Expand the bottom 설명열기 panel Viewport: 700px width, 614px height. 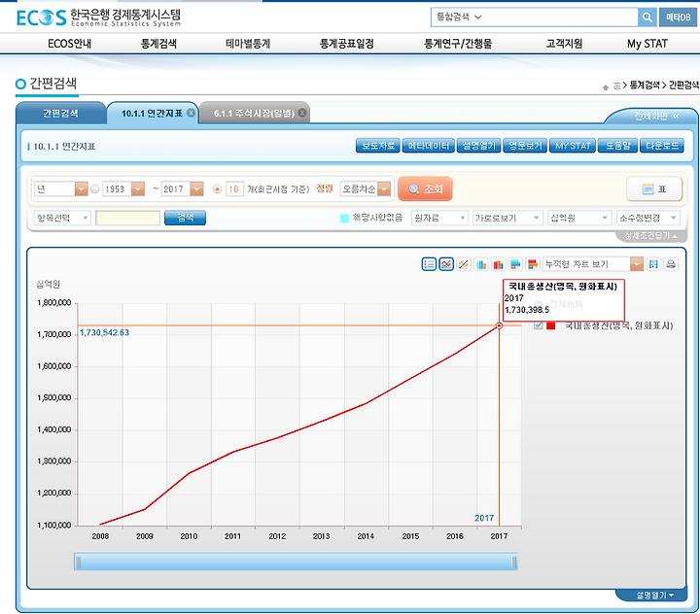click(x=654, y=596)
